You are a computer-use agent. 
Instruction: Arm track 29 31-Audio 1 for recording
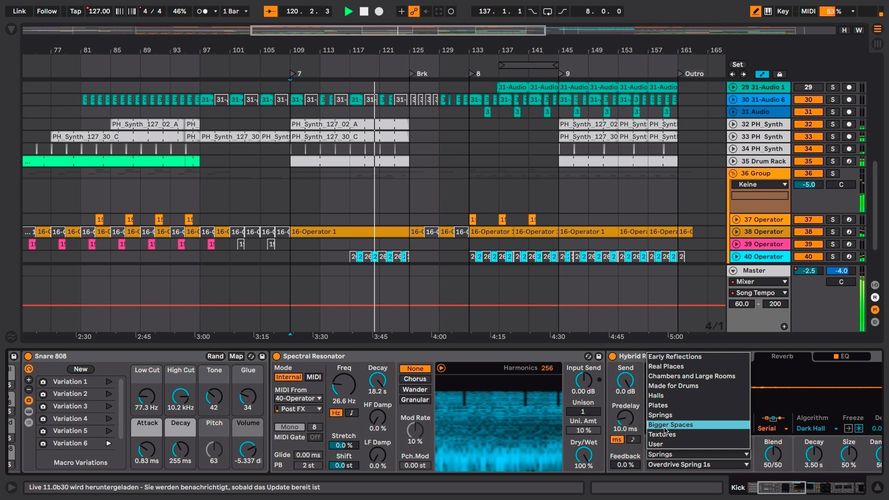click(849, 87)
